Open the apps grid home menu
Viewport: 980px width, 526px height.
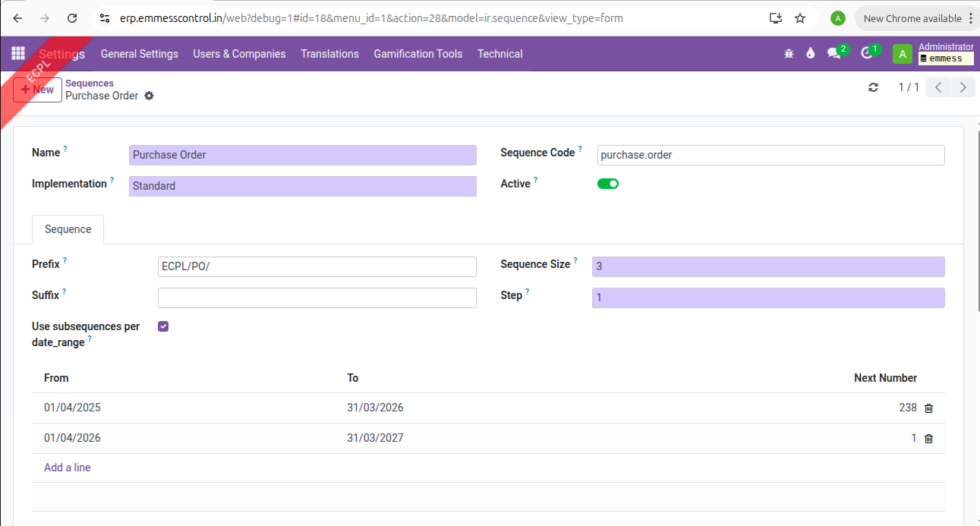tap(18, 53)
